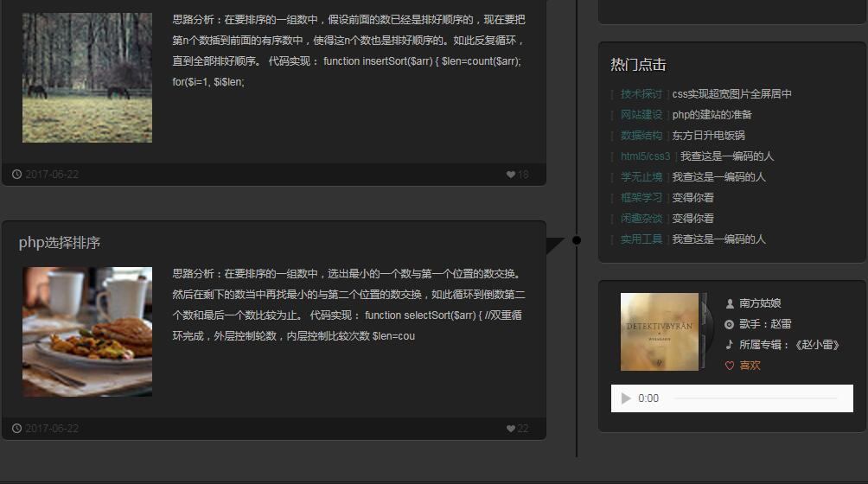Open article php的建站的准备
The width and height of the screenshot is (868, 484).
click(712, 115)
